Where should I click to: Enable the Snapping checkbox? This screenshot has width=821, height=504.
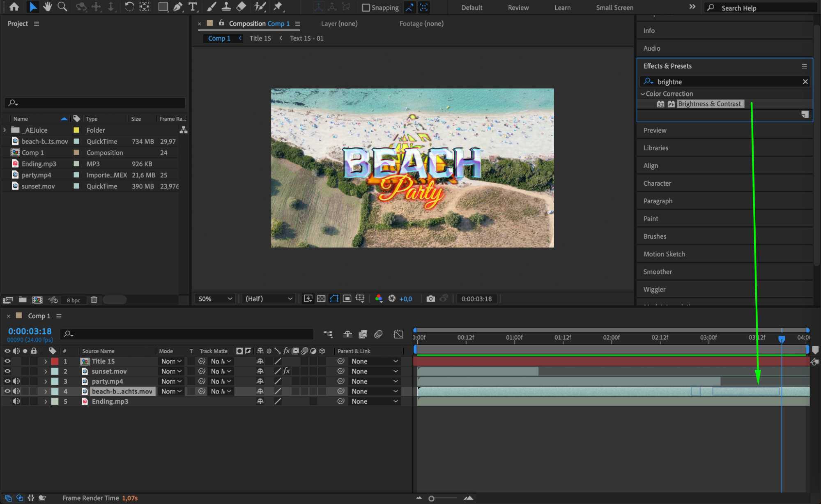click(x=366, y=7)
